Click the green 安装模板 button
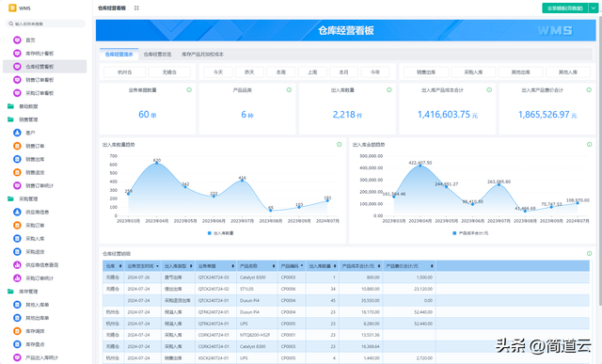This screenshot has height=364, width=602. 565,8
